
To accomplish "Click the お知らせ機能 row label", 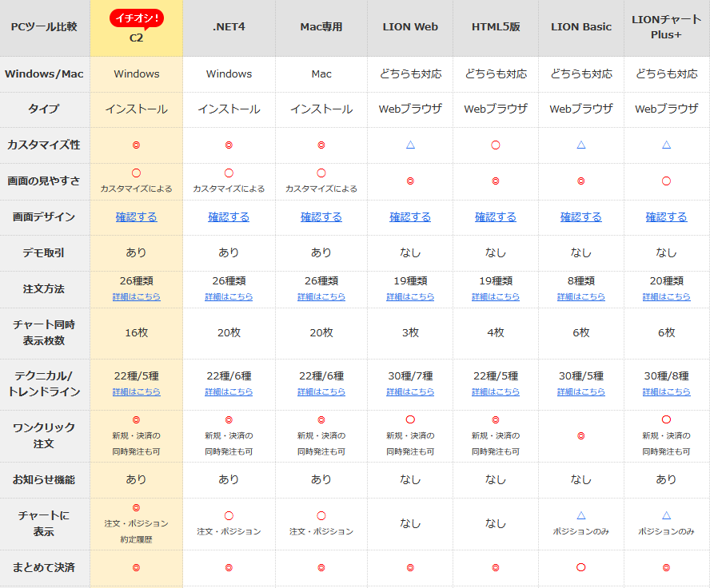I will (44, 479).
